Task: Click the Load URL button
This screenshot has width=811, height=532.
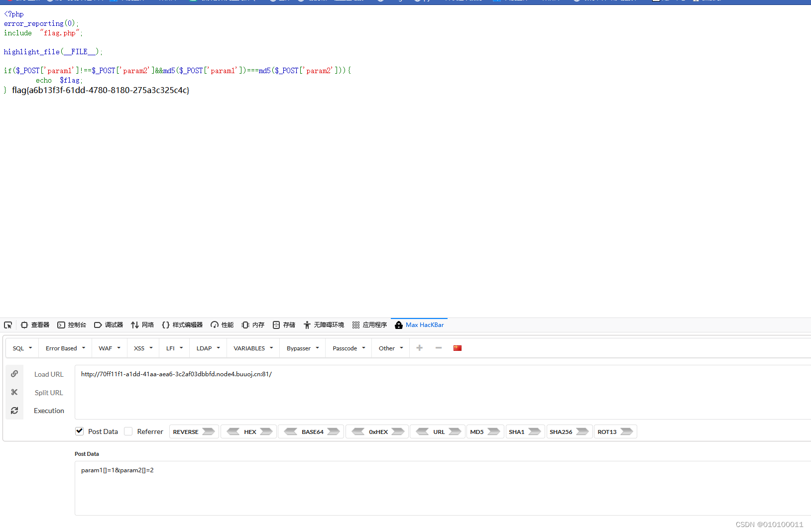Action: (48, 374)
